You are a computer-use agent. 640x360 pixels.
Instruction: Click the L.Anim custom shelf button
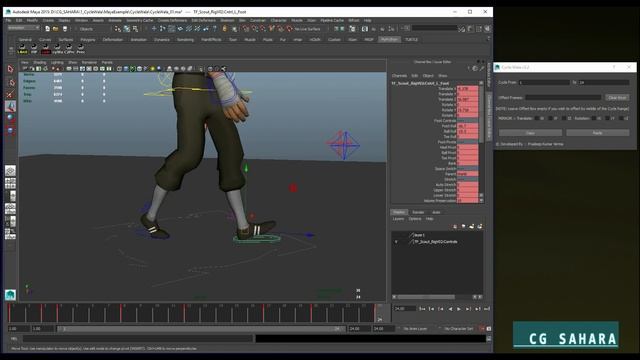coord(22,49)
